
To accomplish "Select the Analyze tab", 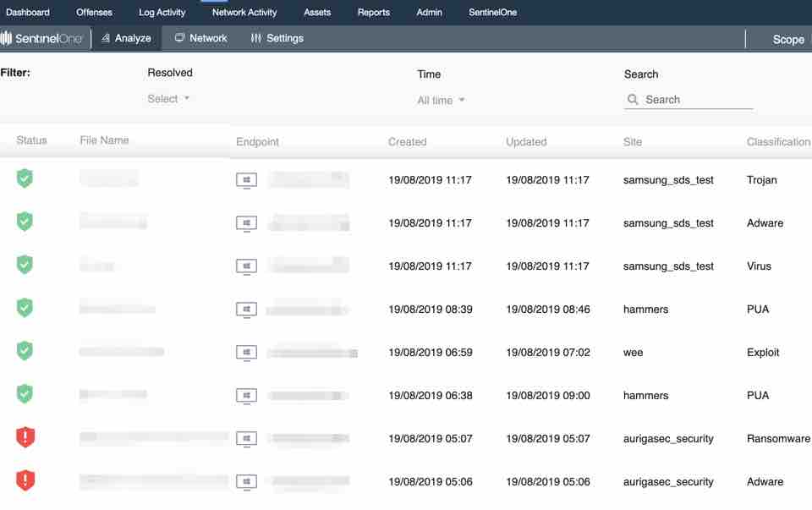I will tap(125, 38).
